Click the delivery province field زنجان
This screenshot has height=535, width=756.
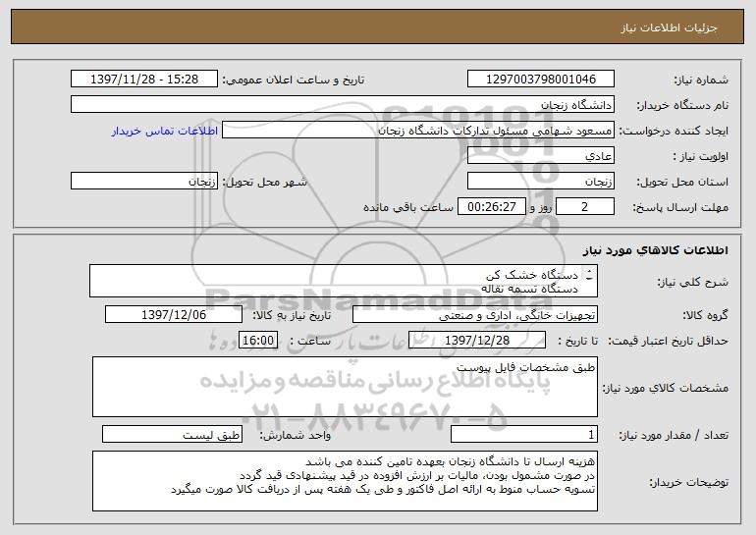coord(540,182)
